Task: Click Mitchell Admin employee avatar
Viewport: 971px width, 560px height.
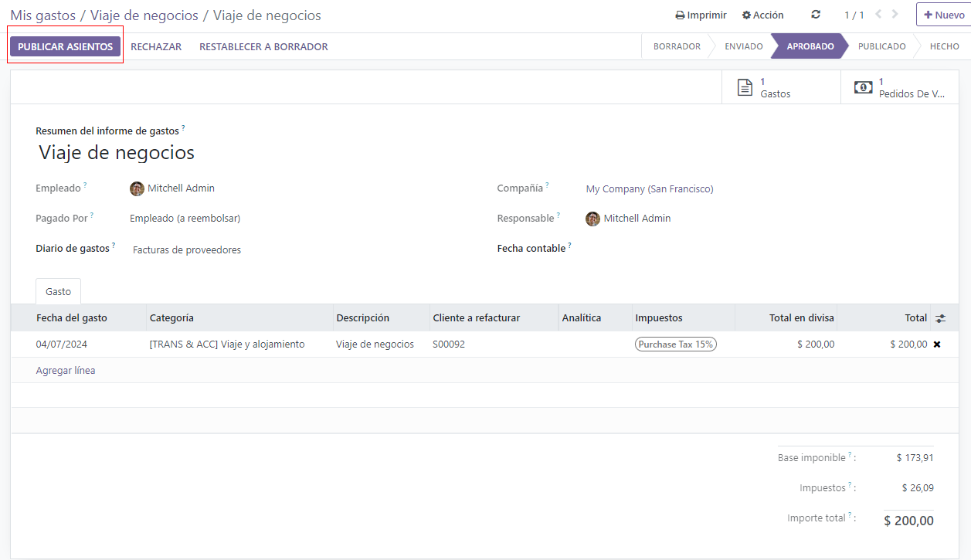Action: [137, 188]
